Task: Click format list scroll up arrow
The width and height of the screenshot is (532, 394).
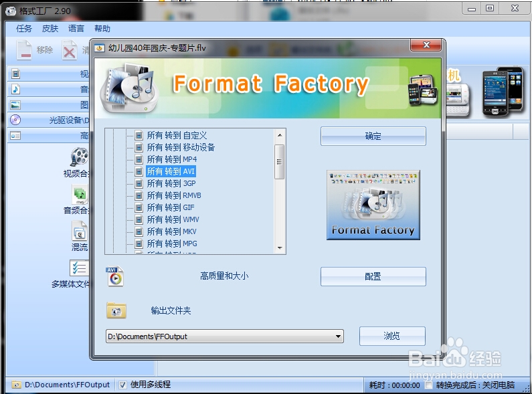Action: pos(280,135)
